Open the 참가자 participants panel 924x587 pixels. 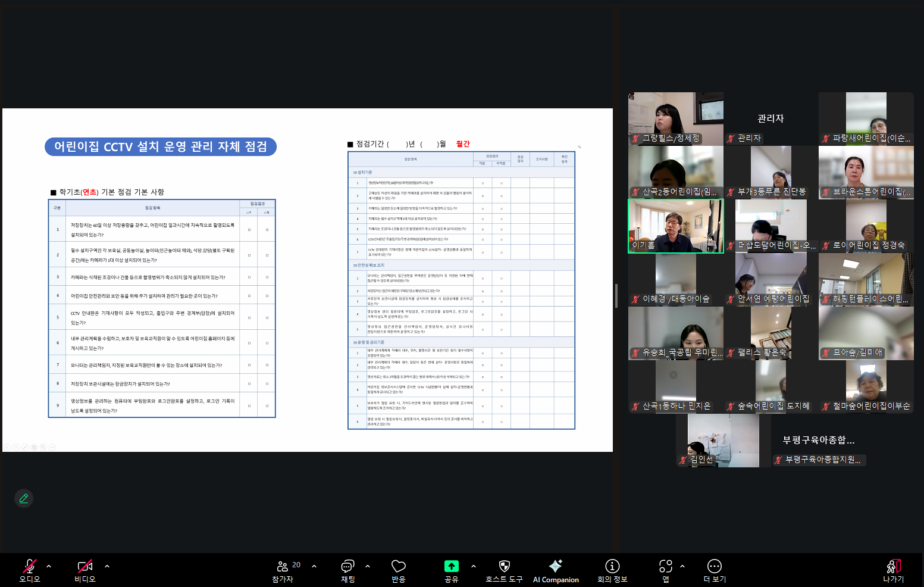coord(283,570)
